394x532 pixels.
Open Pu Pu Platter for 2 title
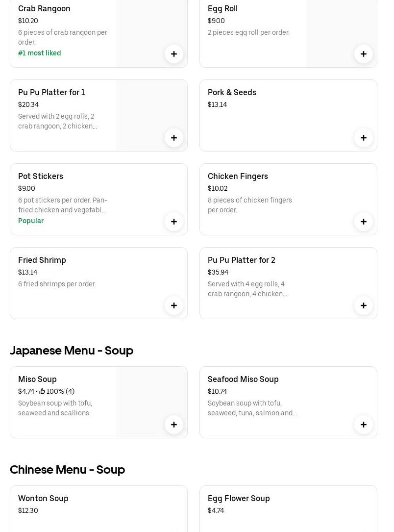[x=241, y=260]
